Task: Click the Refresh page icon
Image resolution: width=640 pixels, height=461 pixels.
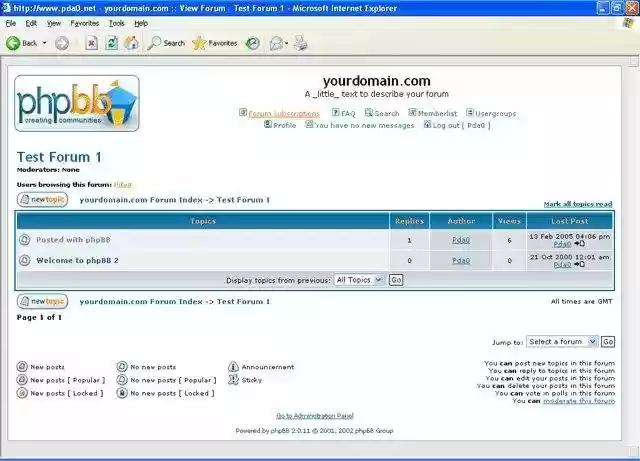Action: 111,43
